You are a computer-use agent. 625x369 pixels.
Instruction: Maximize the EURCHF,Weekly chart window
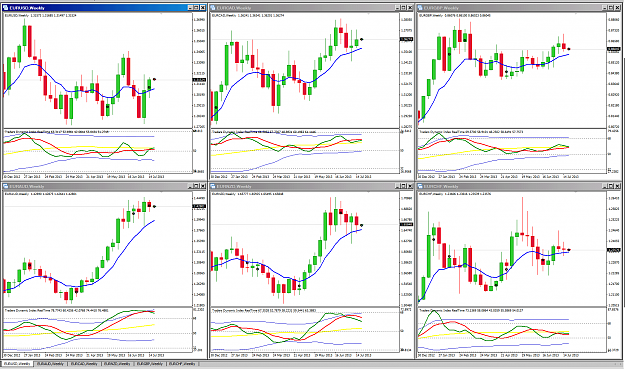(611, 186)
